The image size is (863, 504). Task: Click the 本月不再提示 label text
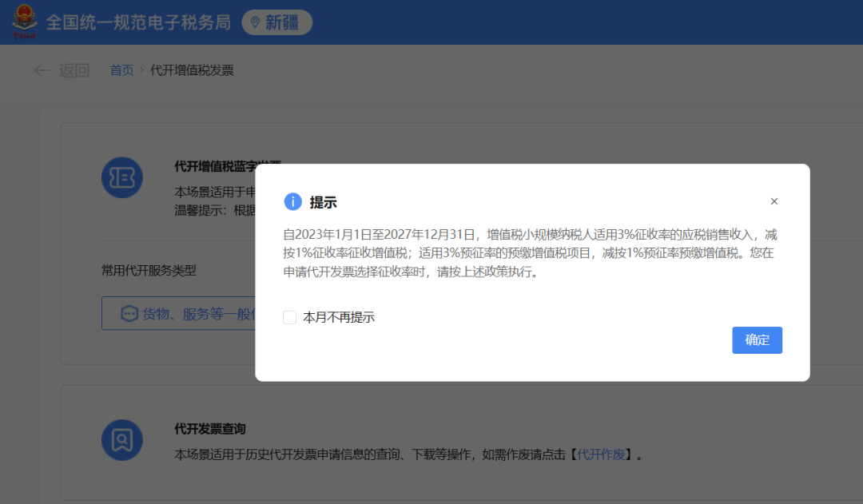tap(339, 317)
